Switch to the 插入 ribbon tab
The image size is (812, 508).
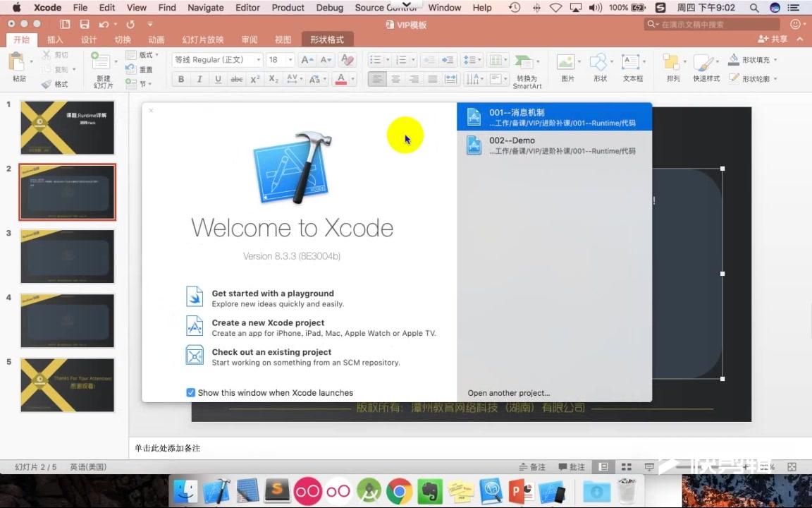pyautogui.click(x=55, y=40)
